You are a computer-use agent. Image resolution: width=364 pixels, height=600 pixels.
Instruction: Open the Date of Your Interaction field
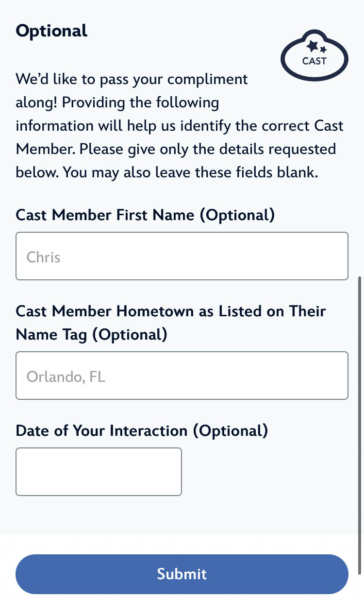[99, 472]
